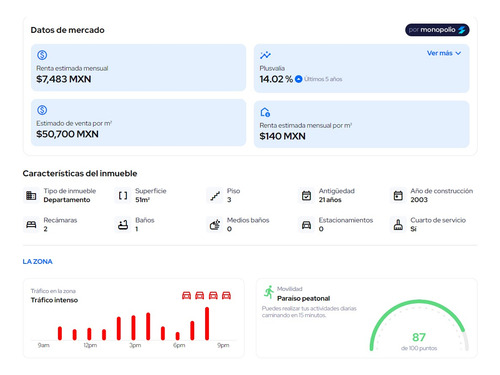Viewport: 500px width, 375px height.
Task: Click the Características del inmueble heading
Action: pos(80,173)
